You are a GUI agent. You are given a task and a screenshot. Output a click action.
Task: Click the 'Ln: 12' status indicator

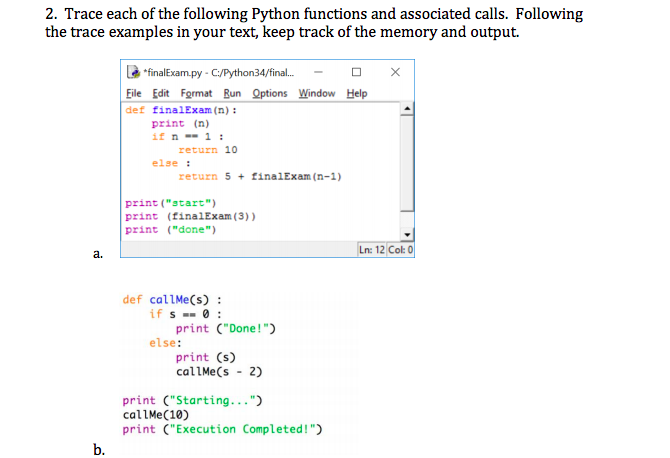click(372, 250)
